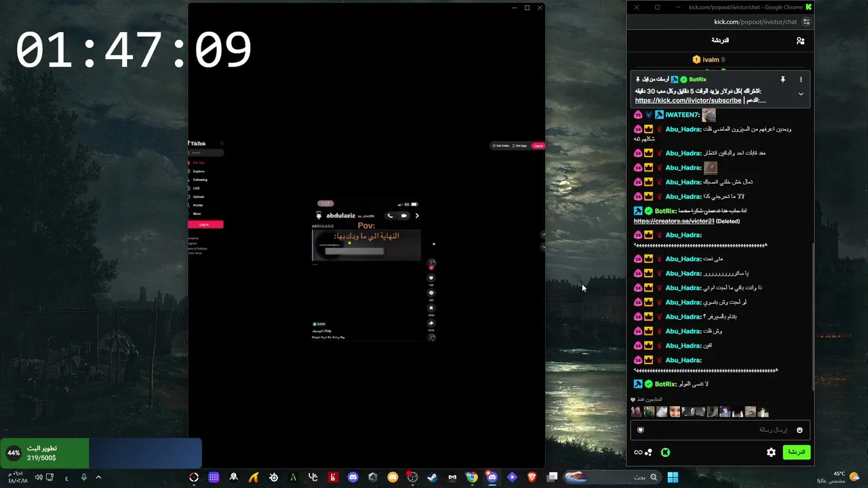Open Brave browser from taskbar
Screen dimensions: 868x488
[x=532, y=477]
